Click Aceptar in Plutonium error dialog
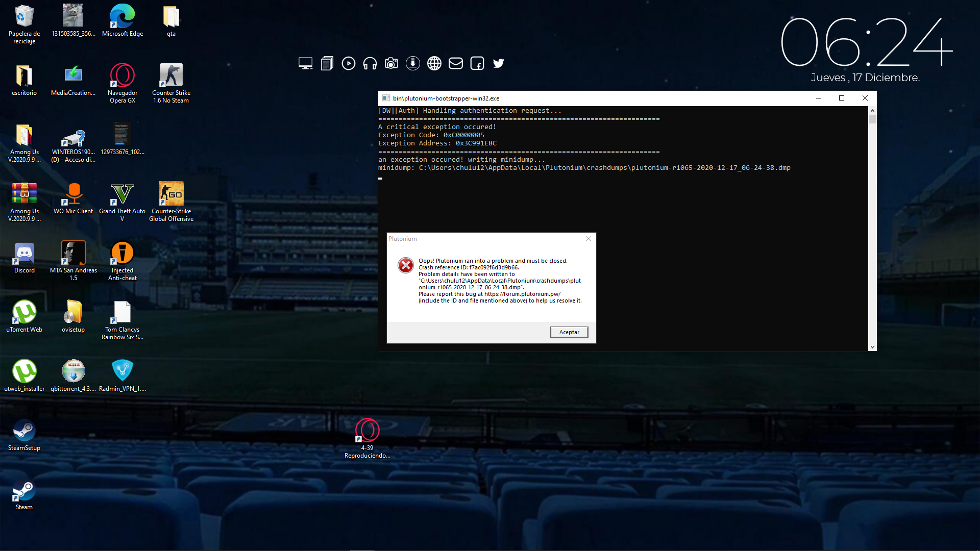This screenshot has height=551, width=980. coord(569,332)
